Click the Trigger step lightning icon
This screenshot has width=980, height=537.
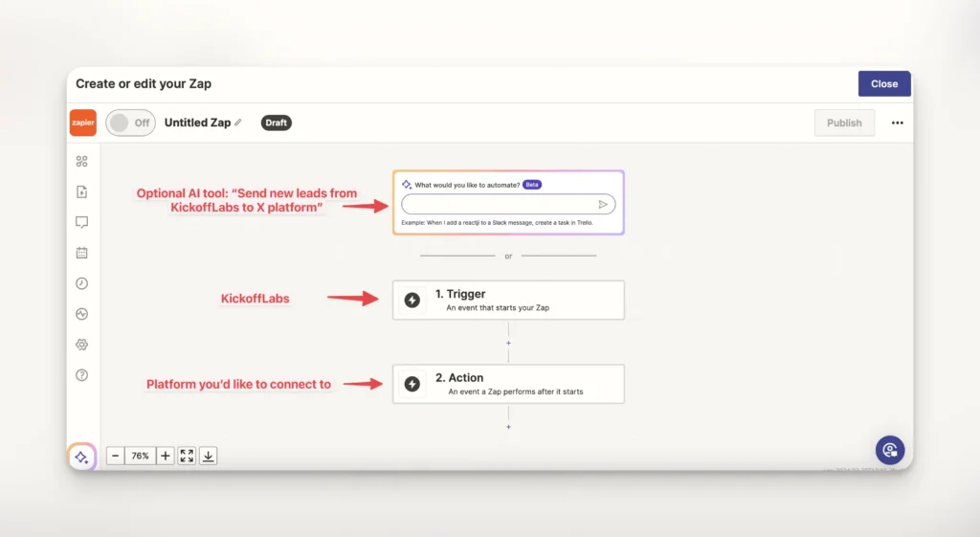412,300
